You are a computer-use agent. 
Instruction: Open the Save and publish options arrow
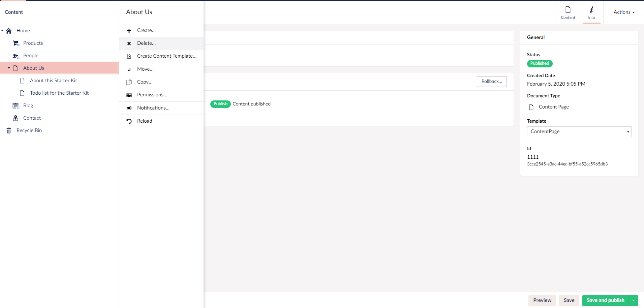634,300
